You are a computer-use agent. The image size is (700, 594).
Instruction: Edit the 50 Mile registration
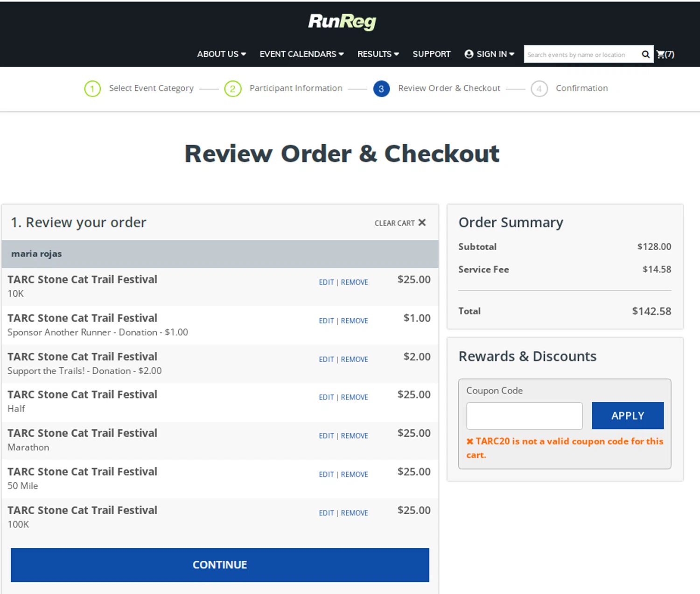tap(326, 475)
